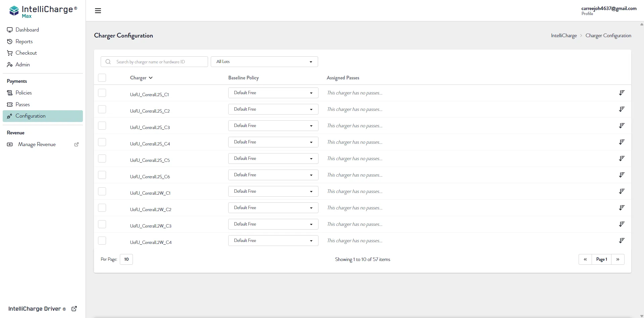Click the Per Page 10 field
Image resolution: width=644 pixels, height=318 pixels.
coord(126,259)
